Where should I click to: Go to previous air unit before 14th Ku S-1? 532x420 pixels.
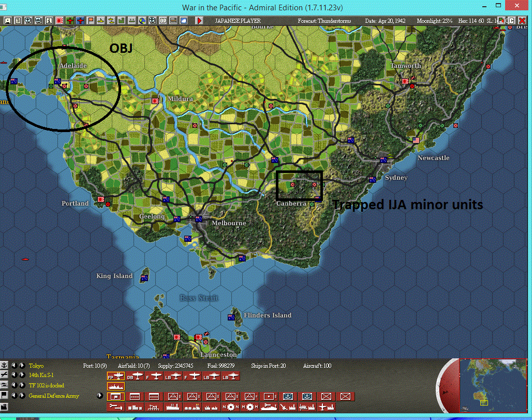(x=14, y=375)
